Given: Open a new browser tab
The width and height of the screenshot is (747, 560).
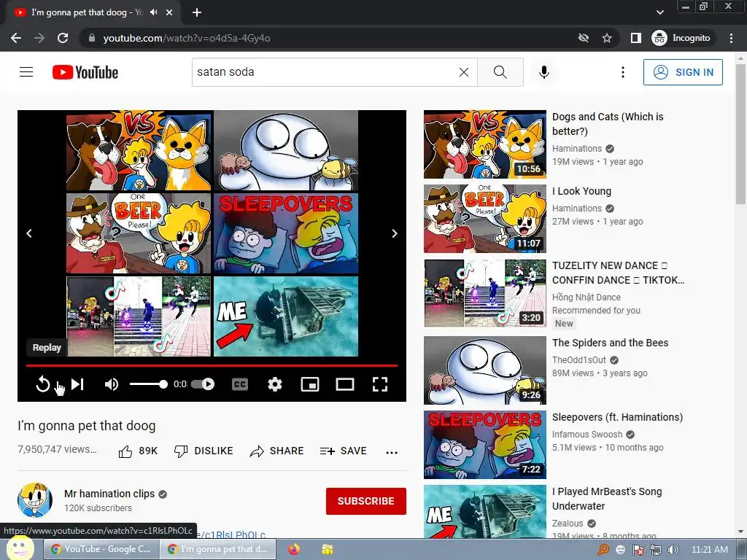Looking at the screenshot, I should point(197,13).
